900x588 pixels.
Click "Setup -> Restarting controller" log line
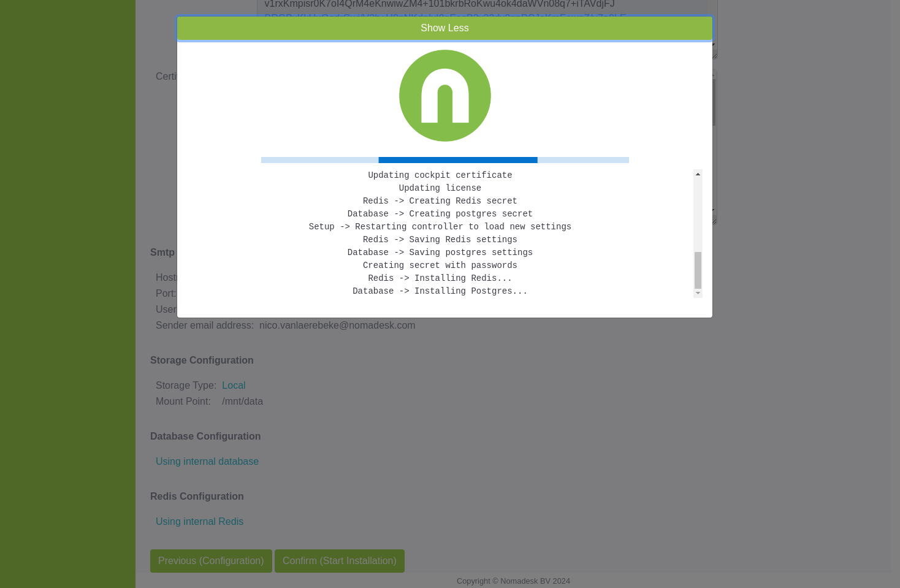tap(440, 227)
